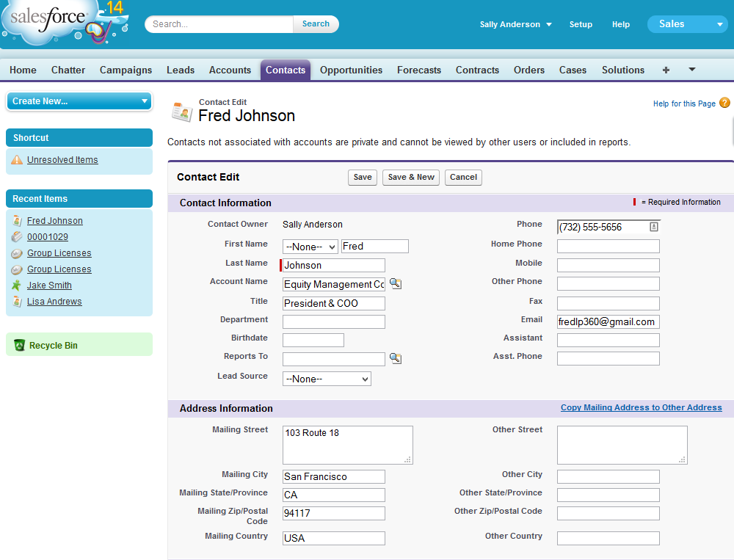Go to the Forecasts tab
734x560 pixels.
pyautogui.click(x=419, y=70)
